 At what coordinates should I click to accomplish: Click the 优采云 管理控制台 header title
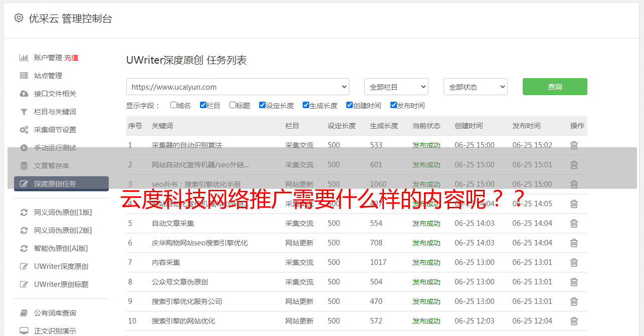coord(70,19)
